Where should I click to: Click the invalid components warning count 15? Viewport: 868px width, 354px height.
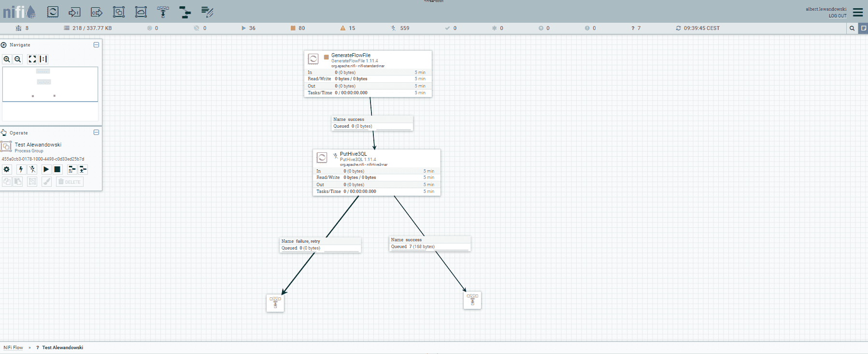click(x=348, y=28)
